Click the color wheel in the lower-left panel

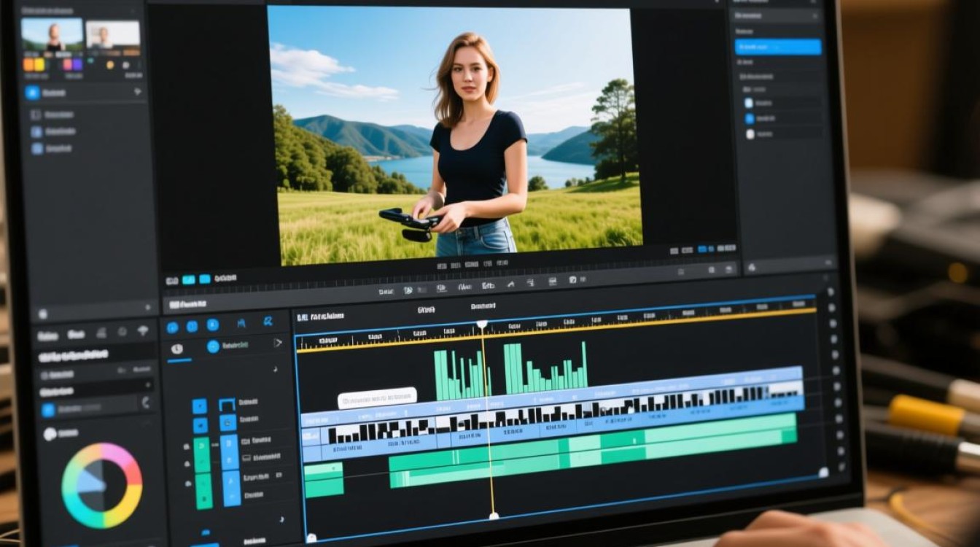coord(101,486)
